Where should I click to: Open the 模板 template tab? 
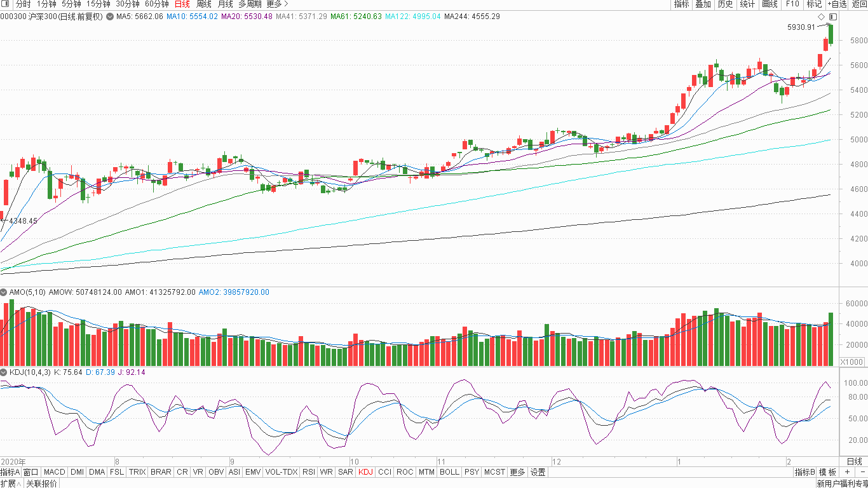pos(827,472)
